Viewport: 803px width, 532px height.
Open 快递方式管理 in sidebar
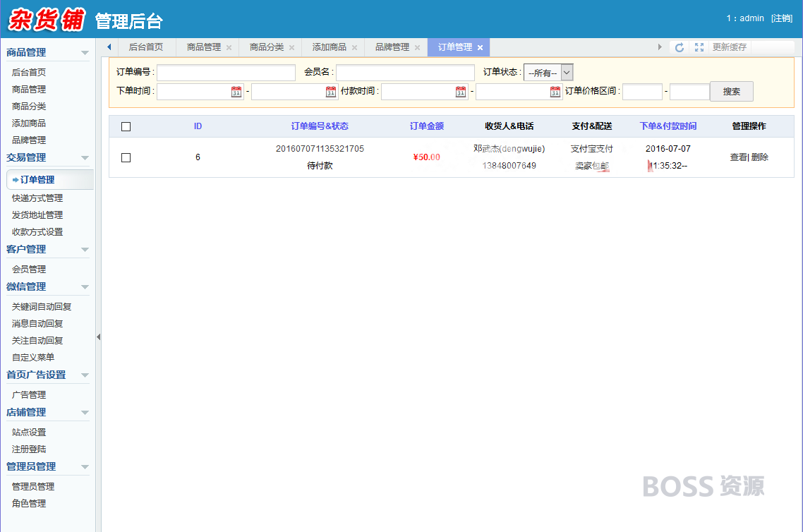pyautogui.click(x=37, y=198)
